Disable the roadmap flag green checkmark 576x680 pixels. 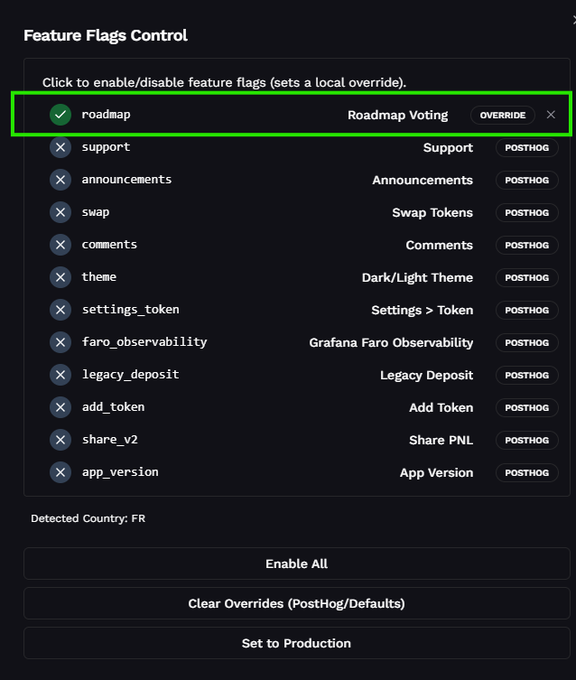pos(60,115)
